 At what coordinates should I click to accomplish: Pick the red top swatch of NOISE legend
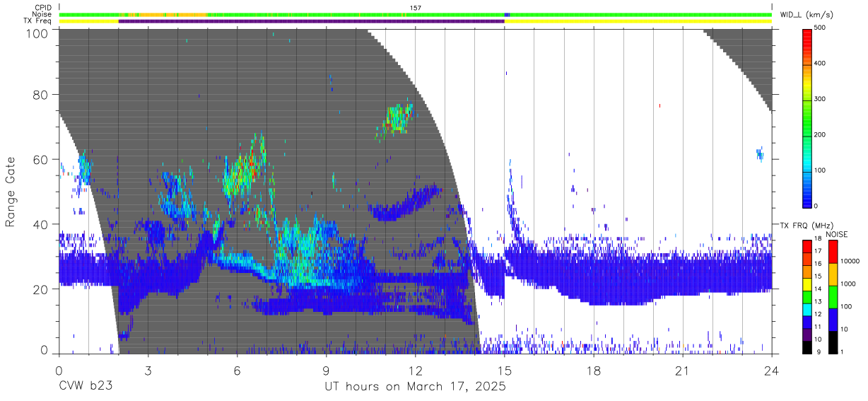click(x=833, y=252)
